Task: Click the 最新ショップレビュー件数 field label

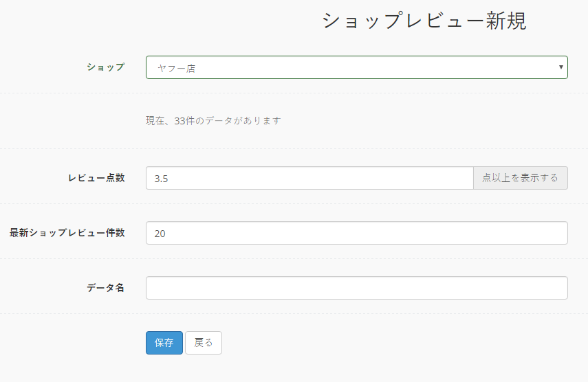Action: click(x=67, y=233)
